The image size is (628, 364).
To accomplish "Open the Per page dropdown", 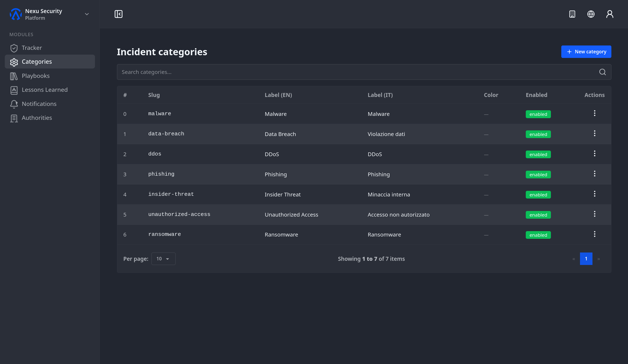I will click(x=164, y=259).
